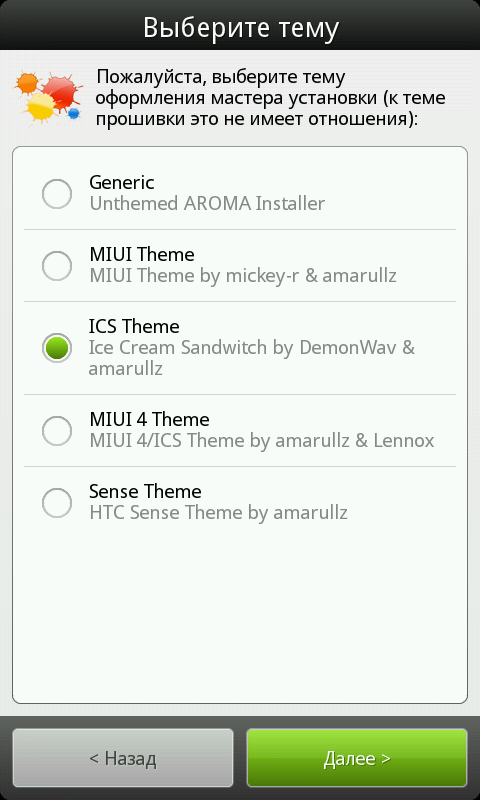
Task: Click MIUI Theme by mickey-r & amarullz description
Action: (243, 276)
